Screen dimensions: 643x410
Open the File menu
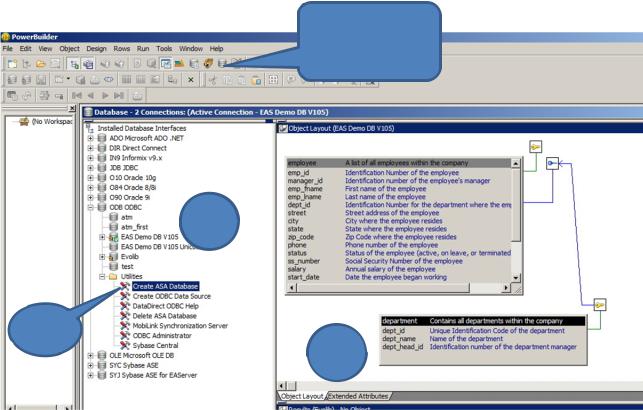coord(7,48)
